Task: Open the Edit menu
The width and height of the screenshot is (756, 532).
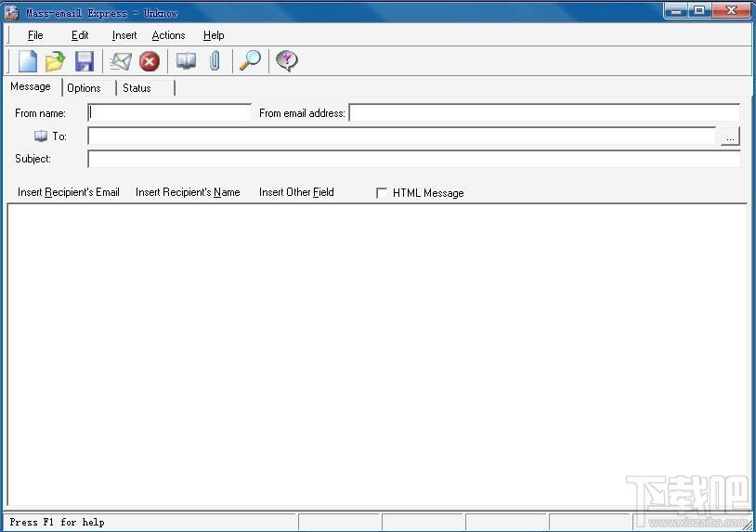Action: pos(80,35)
